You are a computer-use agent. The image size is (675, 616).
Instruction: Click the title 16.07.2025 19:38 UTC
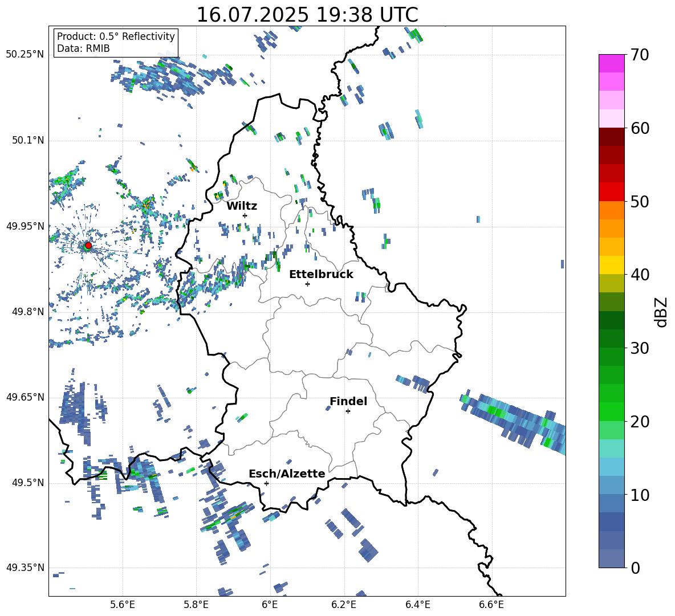pyautogui.click(x=307, y=15)
